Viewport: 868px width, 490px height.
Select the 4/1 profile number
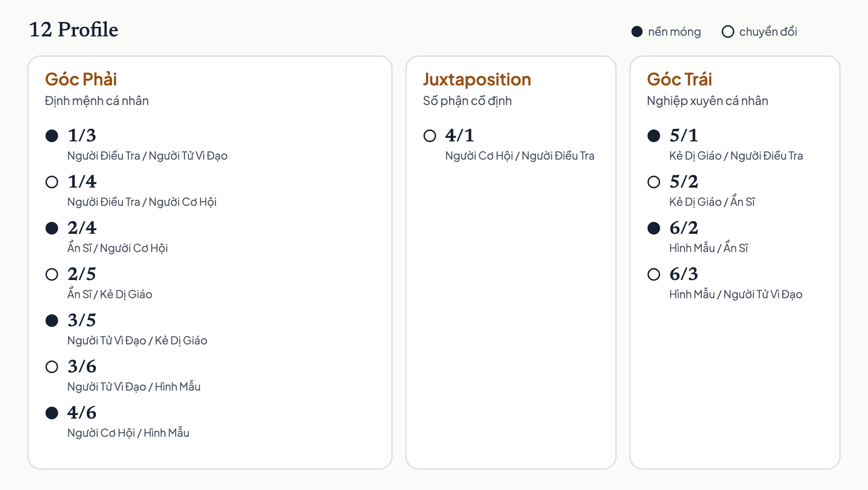[x=460, y=135]
